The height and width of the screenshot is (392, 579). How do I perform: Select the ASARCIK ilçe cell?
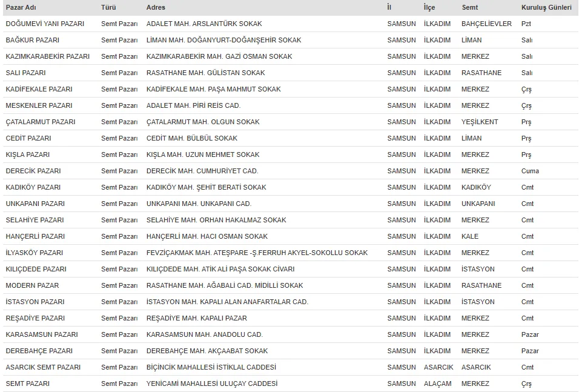(438, 367)
